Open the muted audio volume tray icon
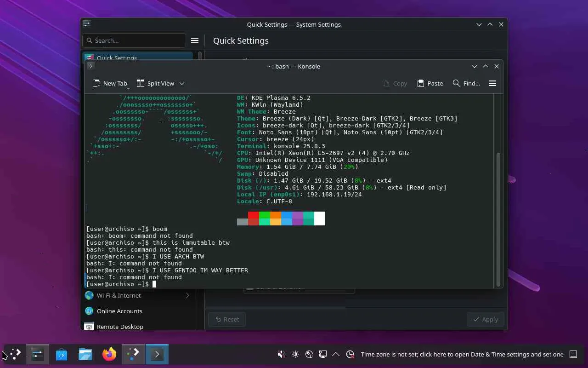 point(281,354)
